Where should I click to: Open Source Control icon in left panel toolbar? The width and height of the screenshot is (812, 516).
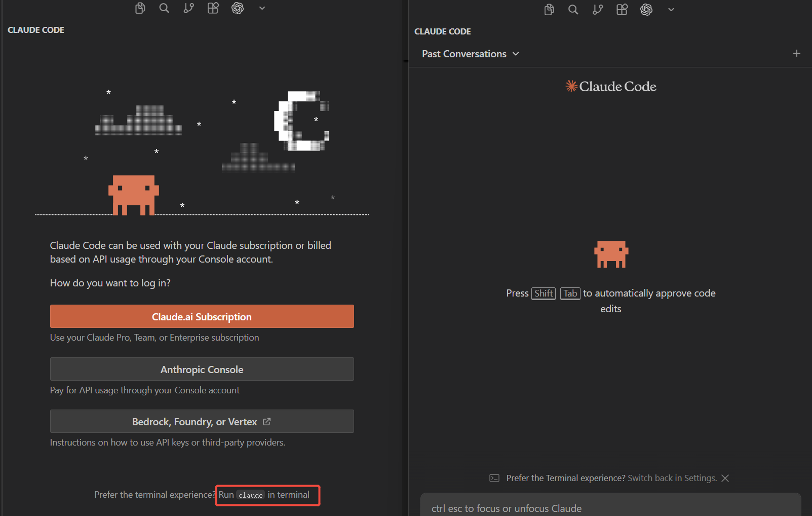click(x=188, y=8)
